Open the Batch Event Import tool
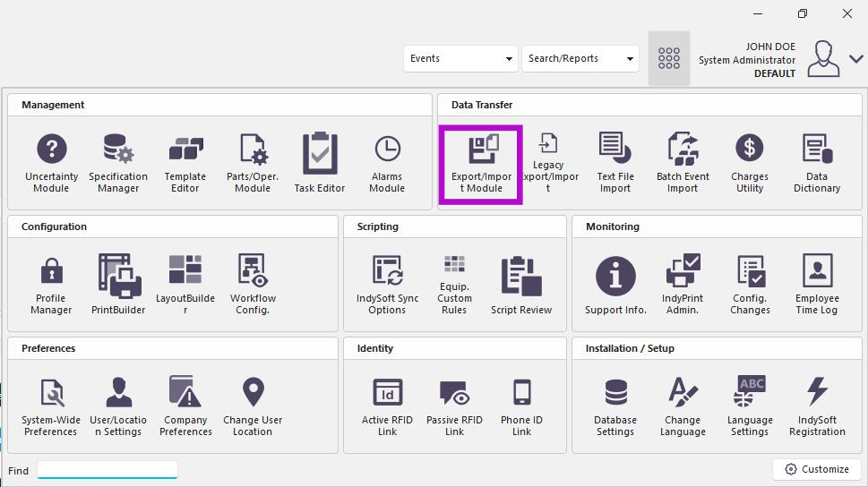The width and height of the screenshot is (868, 487). pyautogui.click(x=683, y=162)
